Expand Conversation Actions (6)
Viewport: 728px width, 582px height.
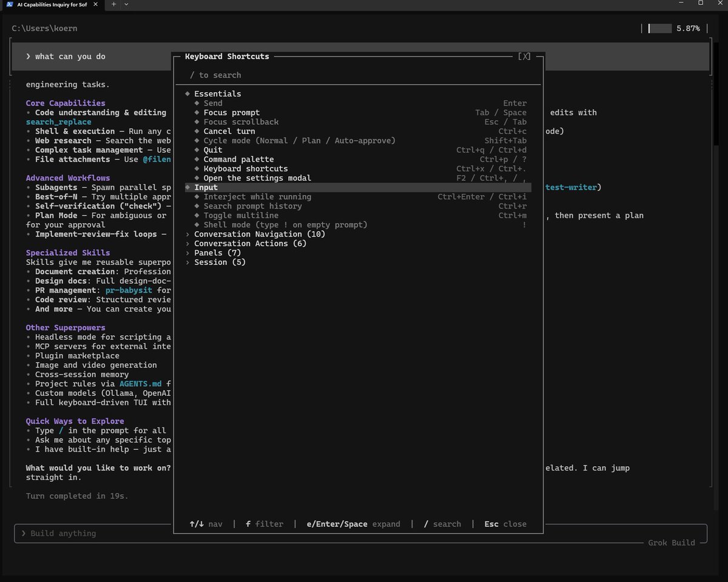[x=358, y=244]
